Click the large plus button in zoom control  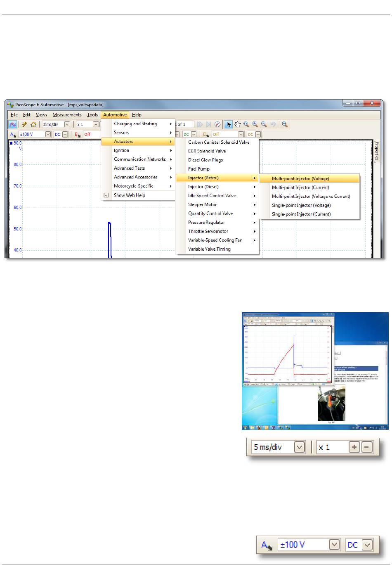354,447
